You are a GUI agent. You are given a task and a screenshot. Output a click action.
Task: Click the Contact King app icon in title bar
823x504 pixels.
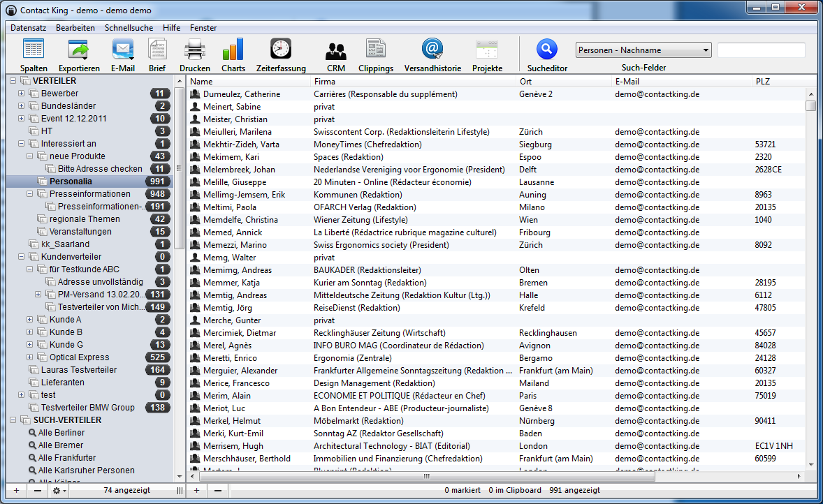pos(11,10)
